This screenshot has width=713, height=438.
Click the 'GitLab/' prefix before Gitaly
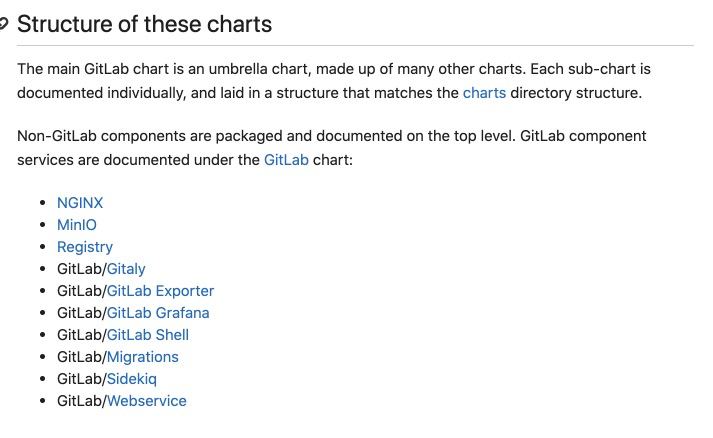coord(81,269)
